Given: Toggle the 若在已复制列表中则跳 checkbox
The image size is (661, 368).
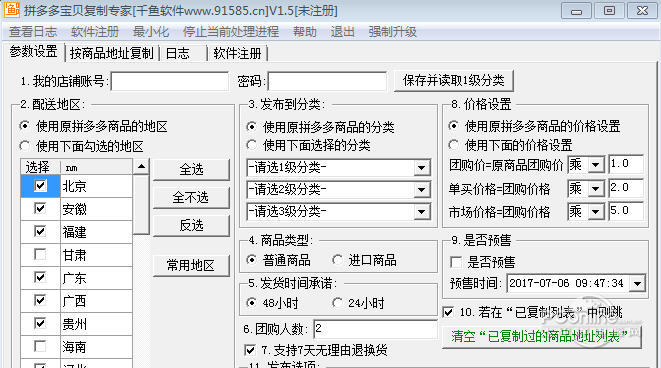Looking at the screenshot, I should pyautogui.click(x=449, y=312).
